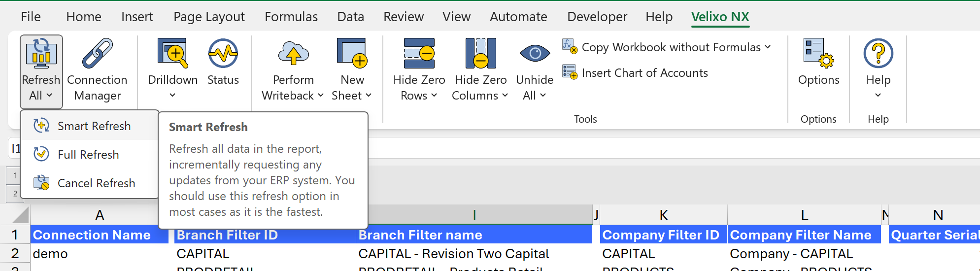Switch to the Help ribbon tab
This screenshot has height=271, width=980.
coord(659,17)
